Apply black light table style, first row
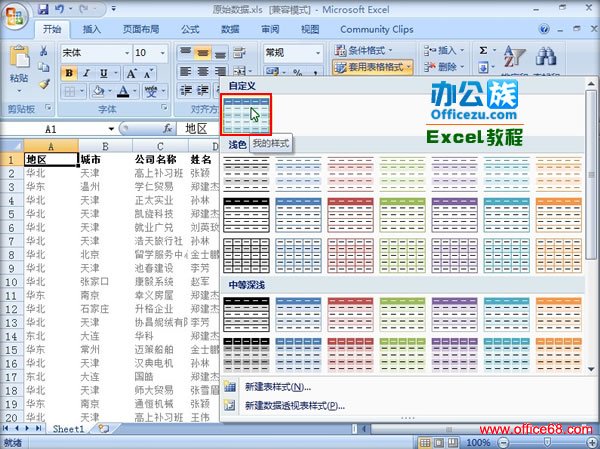 coord(246,174)
